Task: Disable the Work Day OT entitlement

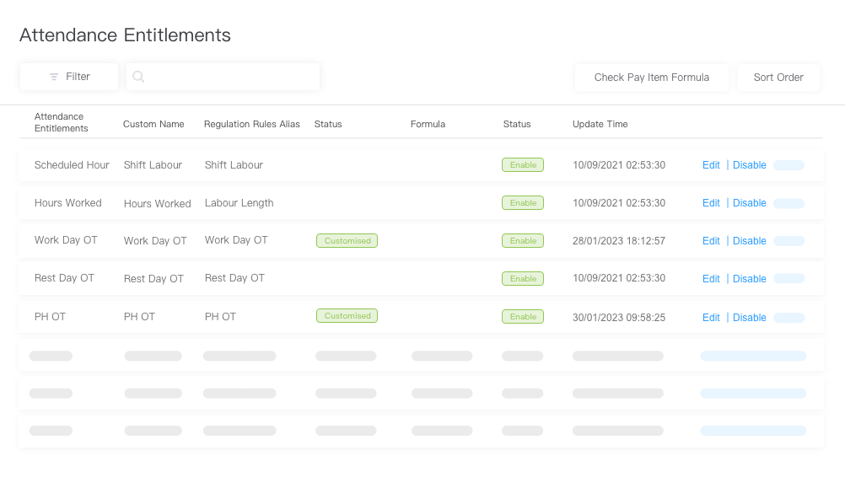Action: [x=749, y=241]
